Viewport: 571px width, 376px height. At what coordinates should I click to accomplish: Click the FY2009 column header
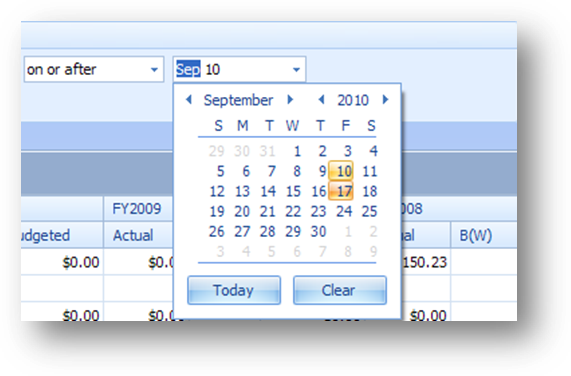tap(137, 209)
